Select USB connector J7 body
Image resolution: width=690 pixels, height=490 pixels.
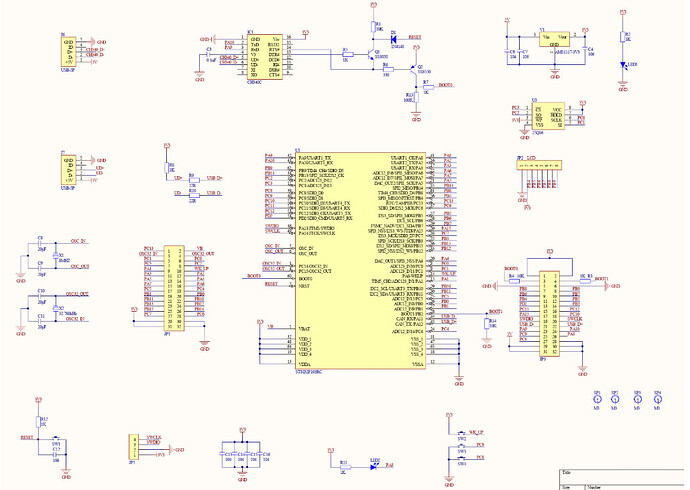(69, 170)
